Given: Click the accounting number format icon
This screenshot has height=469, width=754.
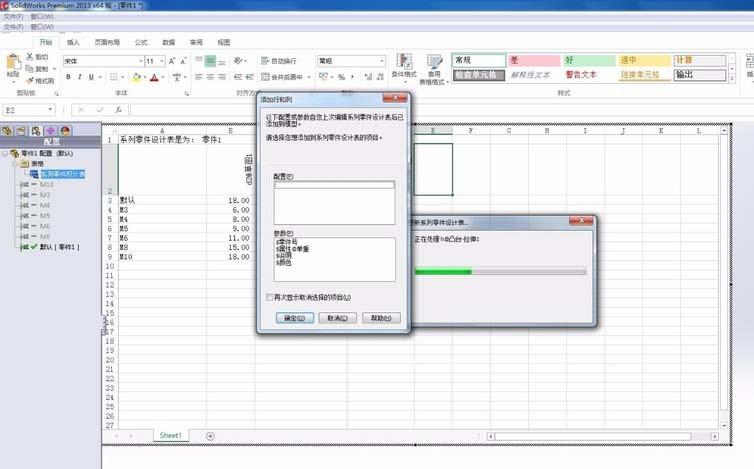Looking at the screenshot, I should (324, 77).
